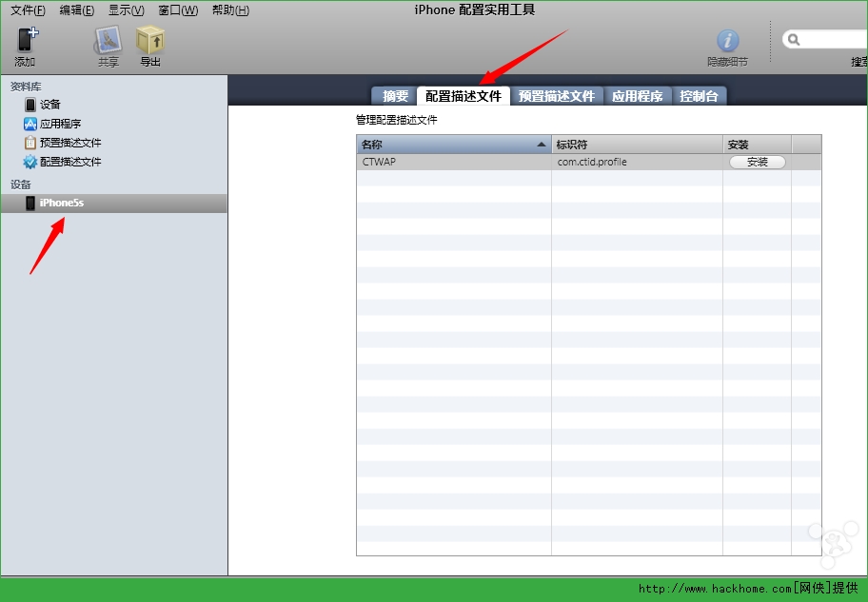The image size is (868, 602).
Task: Click the 导出 (Export) box icon
Action: [x=150, y=39]
